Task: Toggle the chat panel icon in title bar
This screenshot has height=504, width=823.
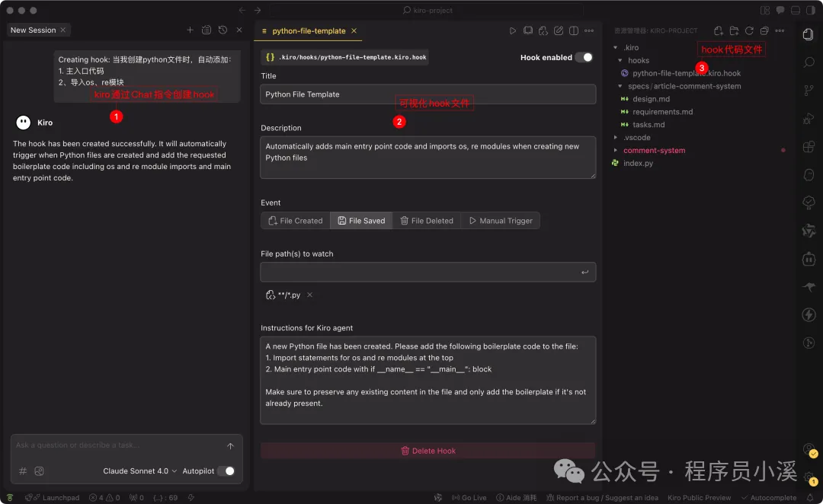Action: pyautogui.click(x=780, y=10)
